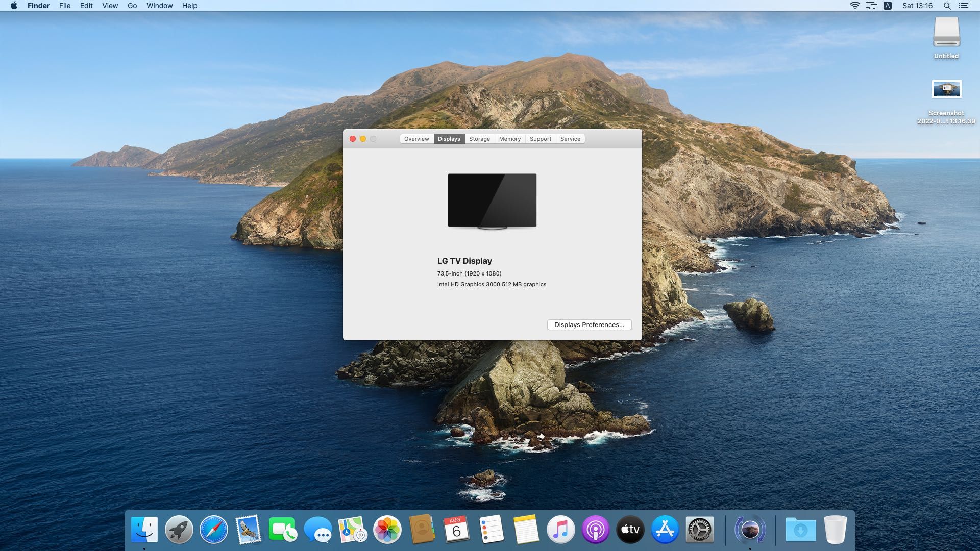The image size is (980, 551).
Task: Open the Window menu
Action: (x=159, y=6)
